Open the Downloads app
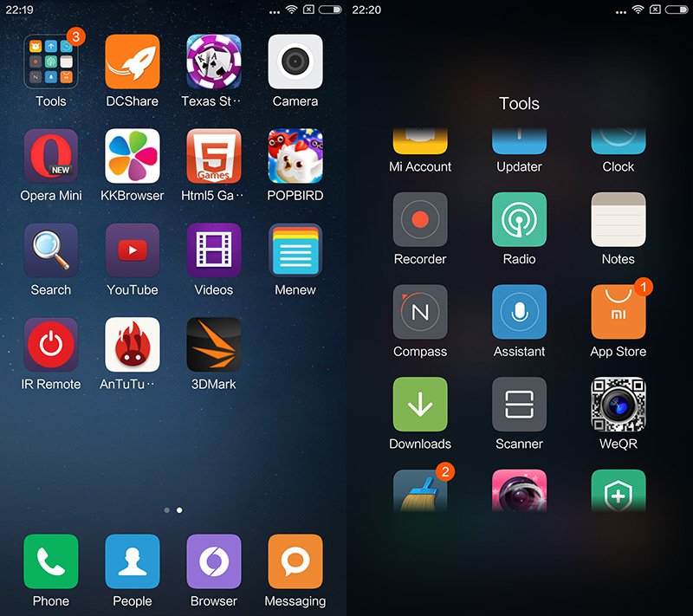This screenshot has width=693, height=616. click(x=420, y=405)
